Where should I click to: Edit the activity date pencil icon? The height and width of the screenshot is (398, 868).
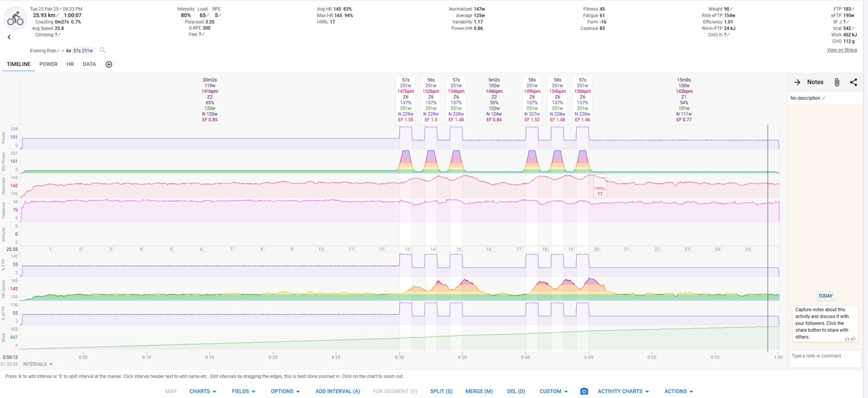(61, 9)
